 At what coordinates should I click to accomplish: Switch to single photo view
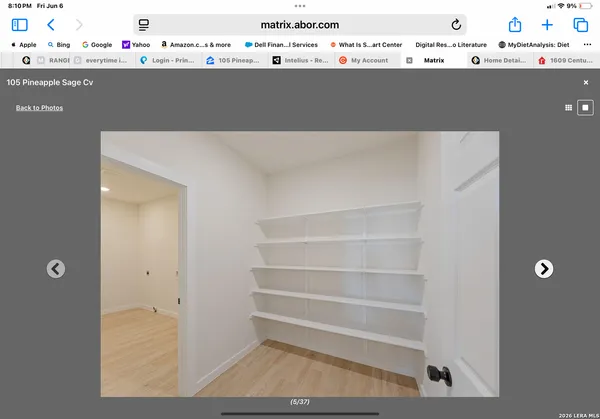pyautogui.click(x=587, y=107)
